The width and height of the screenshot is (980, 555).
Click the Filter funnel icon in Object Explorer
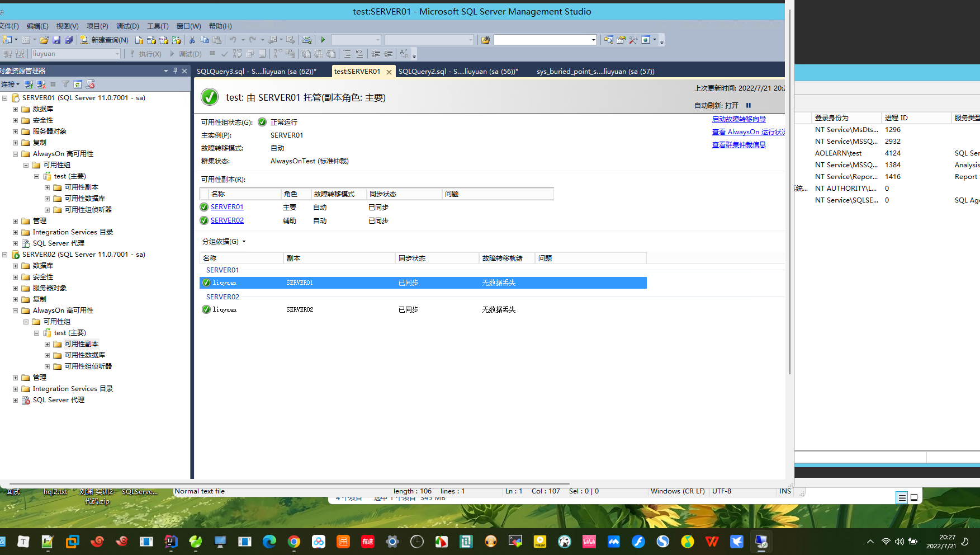65,84
